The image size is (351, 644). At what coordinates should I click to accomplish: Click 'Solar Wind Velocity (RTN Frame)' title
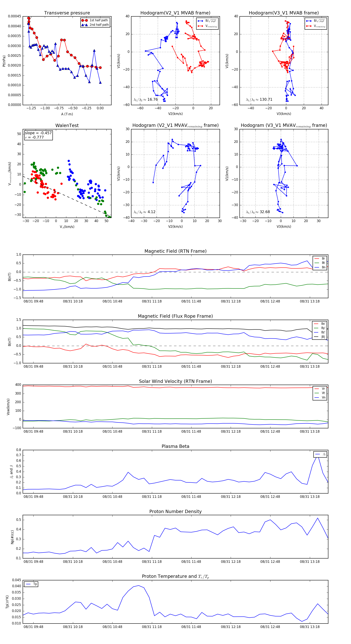tap(175, 381)
